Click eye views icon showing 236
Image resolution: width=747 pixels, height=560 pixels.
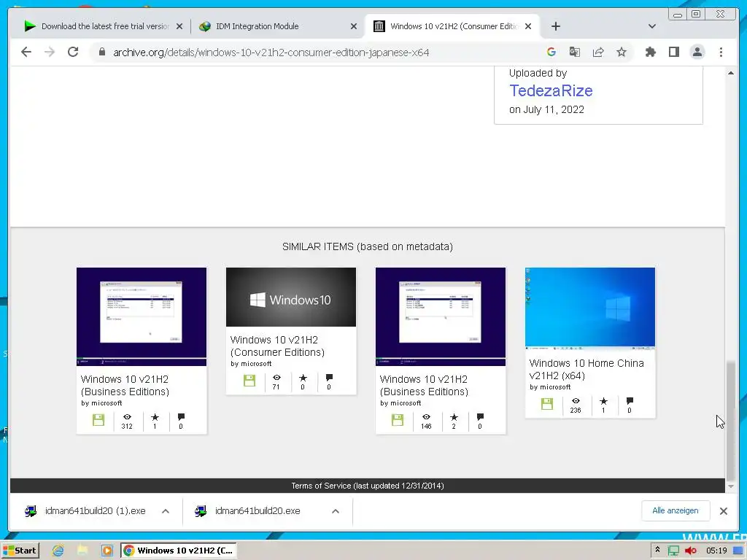tap(576, 400)
